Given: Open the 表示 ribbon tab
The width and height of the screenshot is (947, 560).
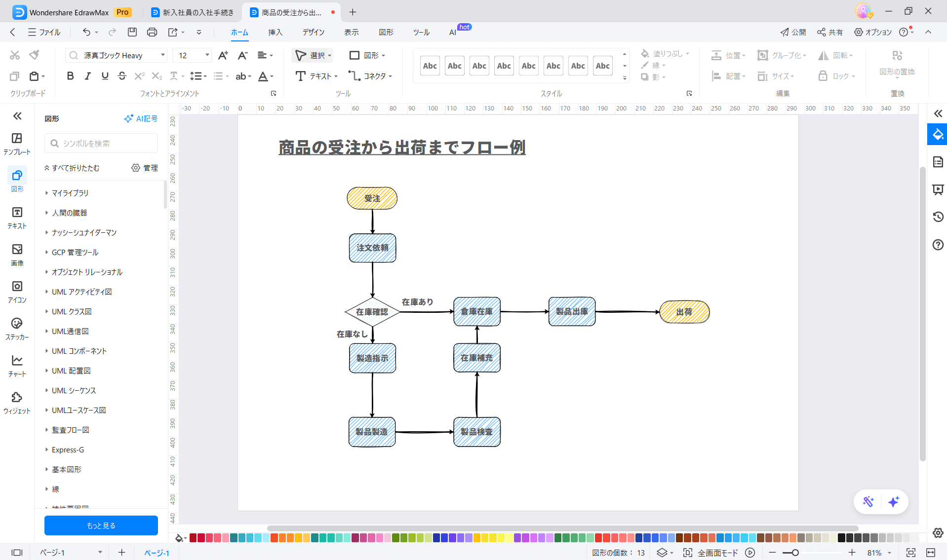Looking at the screenshot, I should 351,32.
